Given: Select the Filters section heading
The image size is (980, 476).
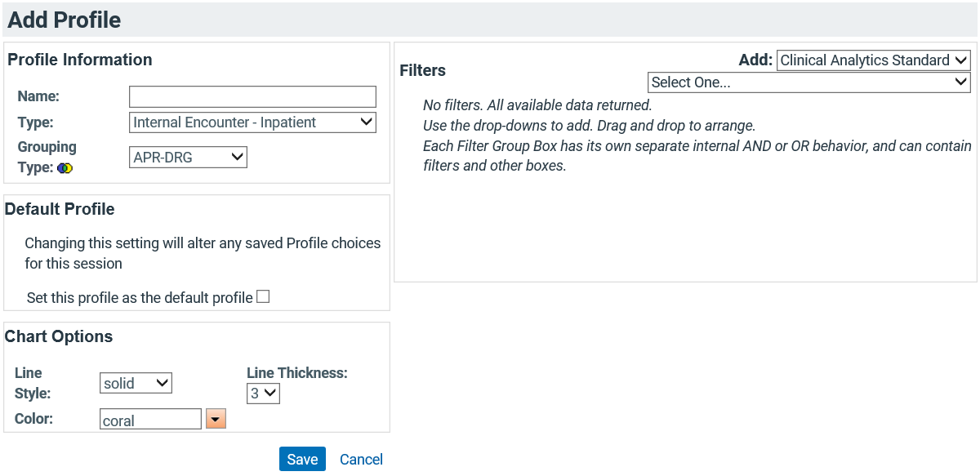Looking at the screenshot, I should click(x=422, y=70).
